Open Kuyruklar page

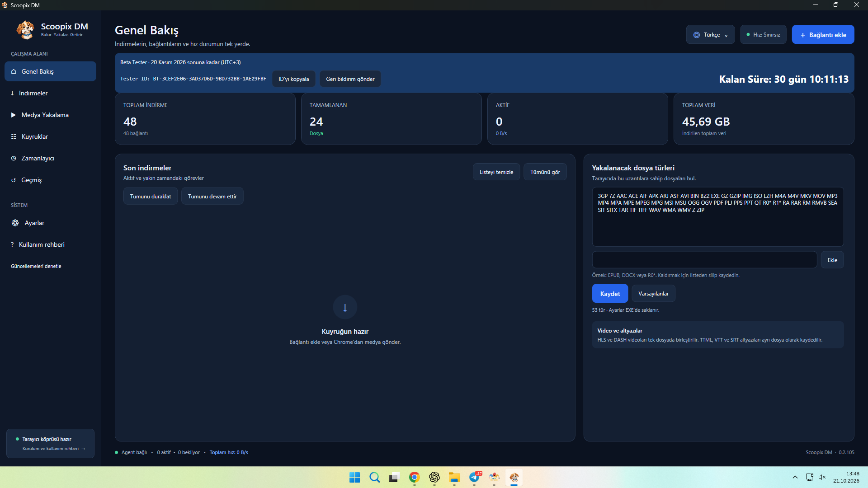50,136
